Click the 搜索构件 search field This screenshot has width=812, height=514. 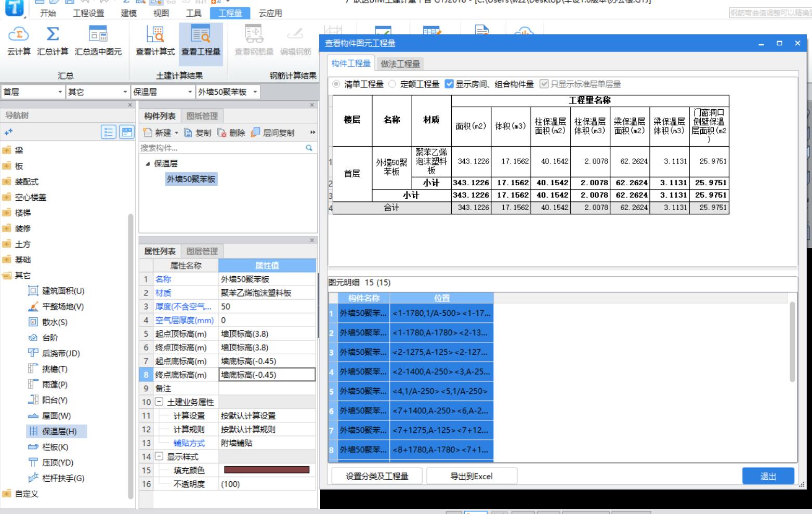222,148
